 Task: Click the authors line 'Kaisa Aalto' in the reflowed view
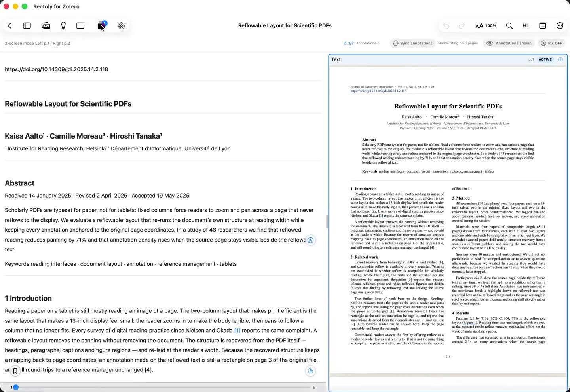point(84,136)
